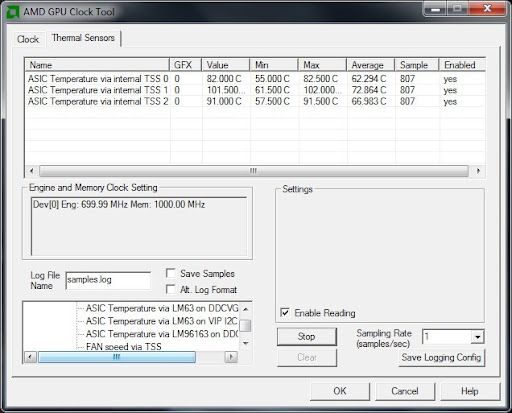
Task: Sort by the Average column header
Action: pos(371,65)
